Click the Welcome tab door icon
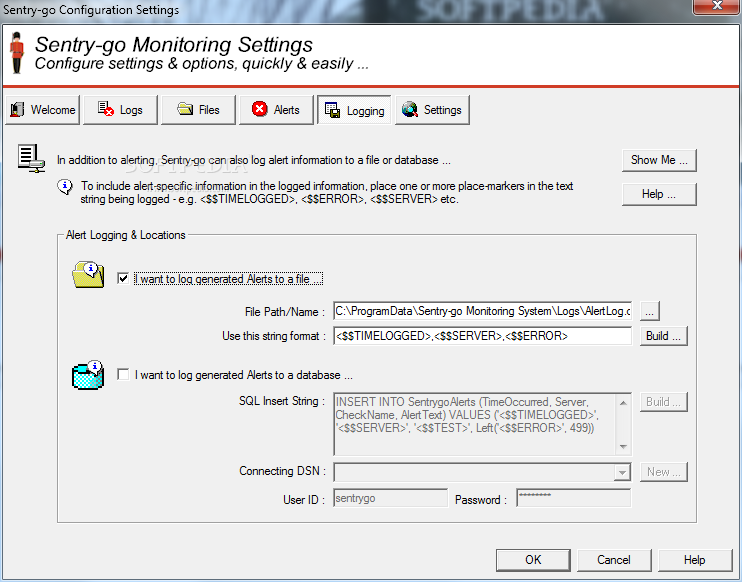 18,110
